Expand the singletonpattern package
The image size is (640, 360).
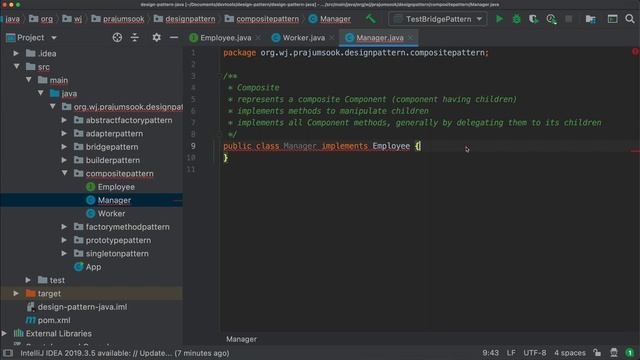[64, 253]
